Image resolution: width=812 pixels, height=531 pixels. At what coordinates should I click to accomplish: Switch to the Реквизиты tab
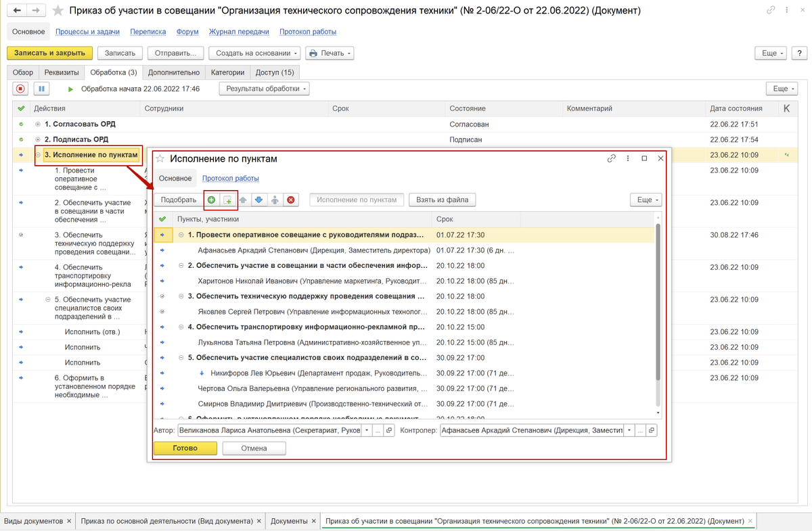pos(62,72)
